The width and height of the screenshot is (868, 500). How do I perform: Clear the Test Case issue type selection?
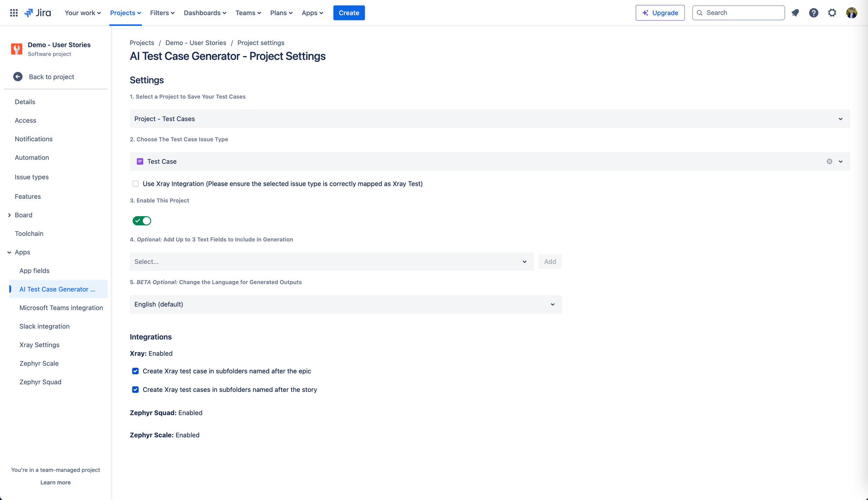(x=829, y=161)
